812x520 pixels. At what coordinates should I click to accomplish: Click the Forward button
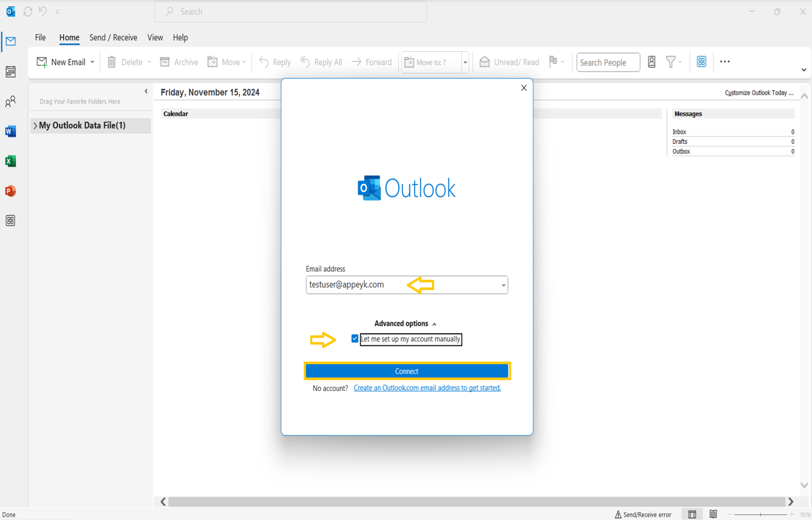372,62
